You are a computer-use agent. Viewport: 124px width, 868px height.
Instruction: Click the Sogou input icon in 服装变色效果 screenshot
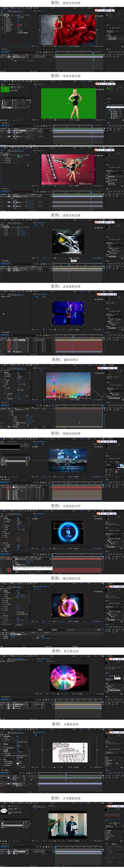[96, 11]
